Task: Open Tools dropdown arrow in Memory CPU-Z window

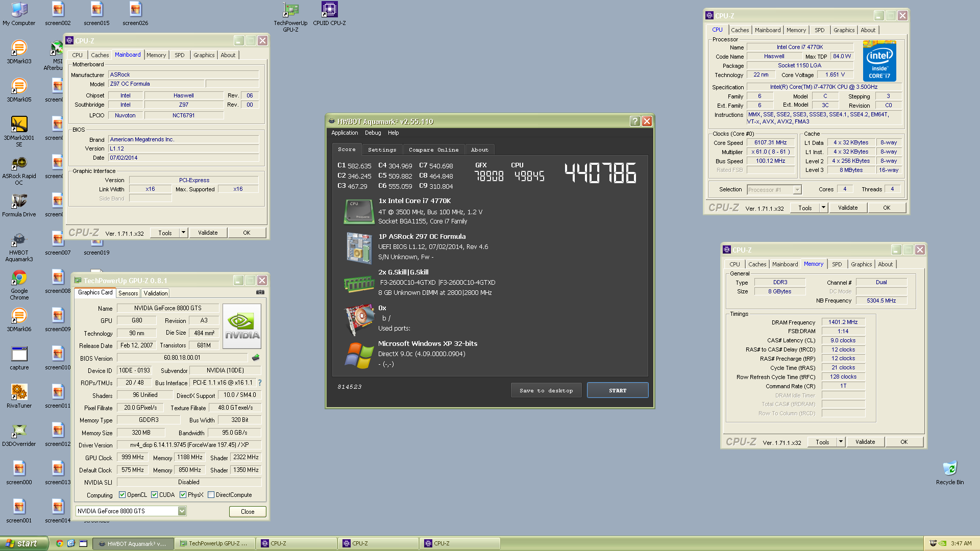Action: [841, 442]
